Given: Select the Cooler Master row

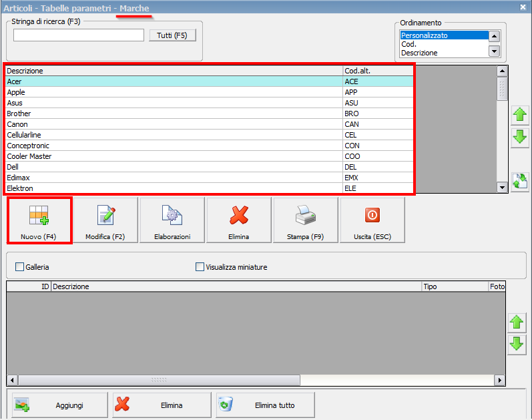Looking at the screenshot, I should (210, 156).
